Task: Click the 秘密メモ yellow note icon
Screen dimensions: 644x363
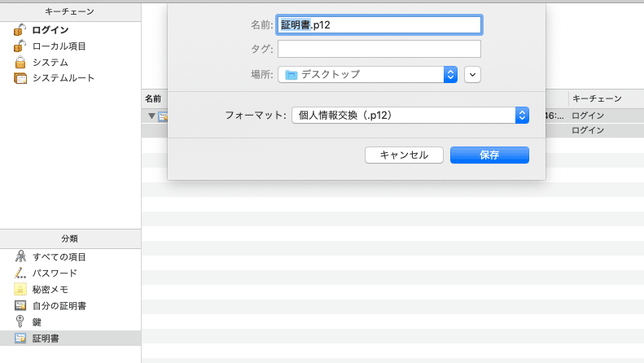Action: pos(20,290)
